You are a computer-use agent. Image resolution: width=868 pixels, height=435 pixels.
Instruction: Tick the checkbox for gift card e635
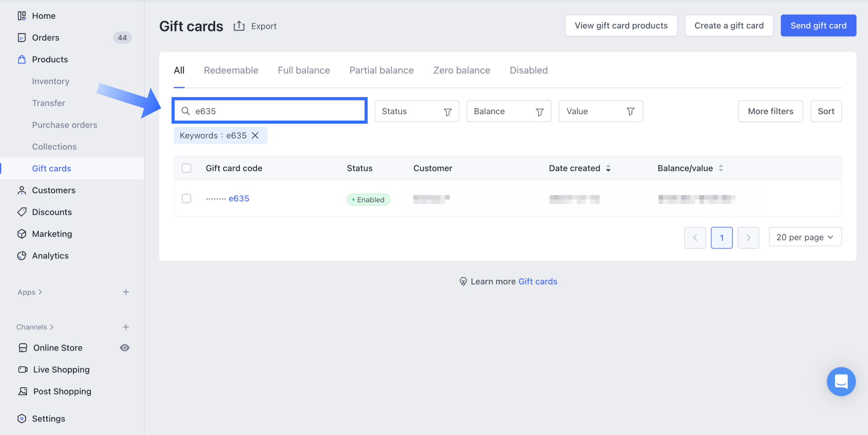[186, 198]
